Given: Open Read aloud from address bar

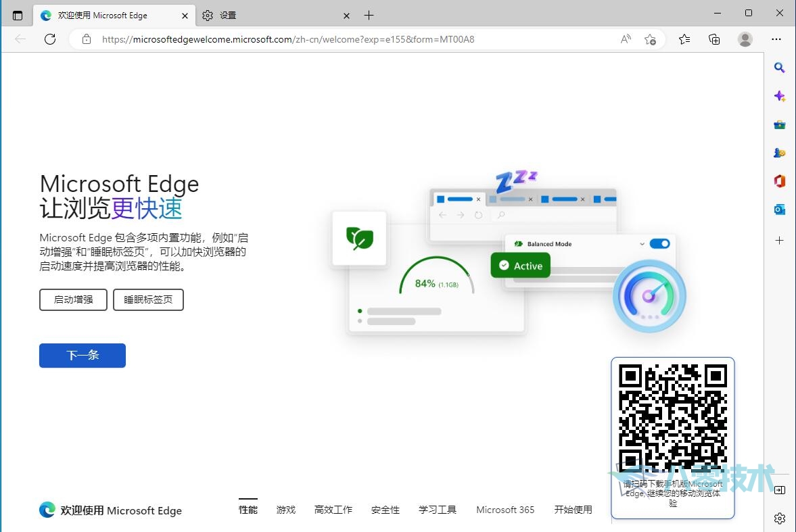Looking at the screenshot, I should pyautogui.click(x=626, y=39).
